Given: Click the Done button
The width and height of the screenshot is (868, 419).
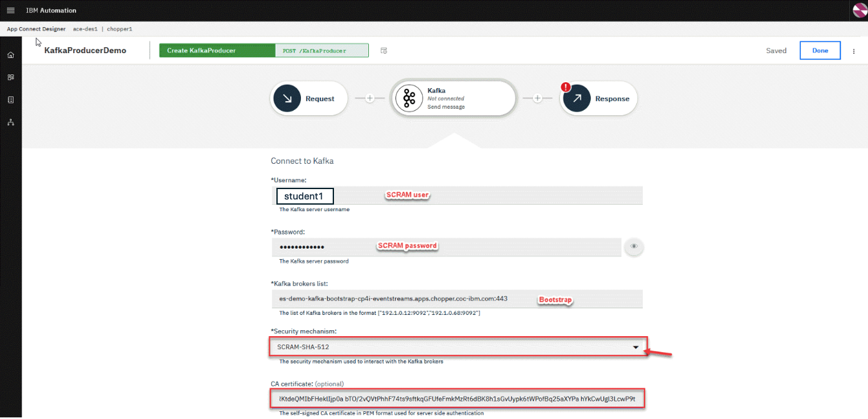Looking at the screenshot, I should click(819, 51).
